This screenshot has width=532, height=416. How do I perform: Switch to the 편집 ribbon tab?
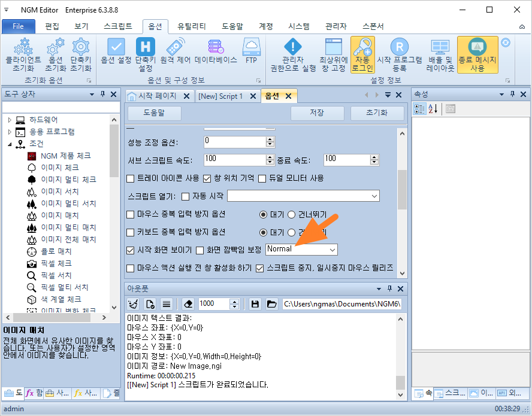[52, 26]
